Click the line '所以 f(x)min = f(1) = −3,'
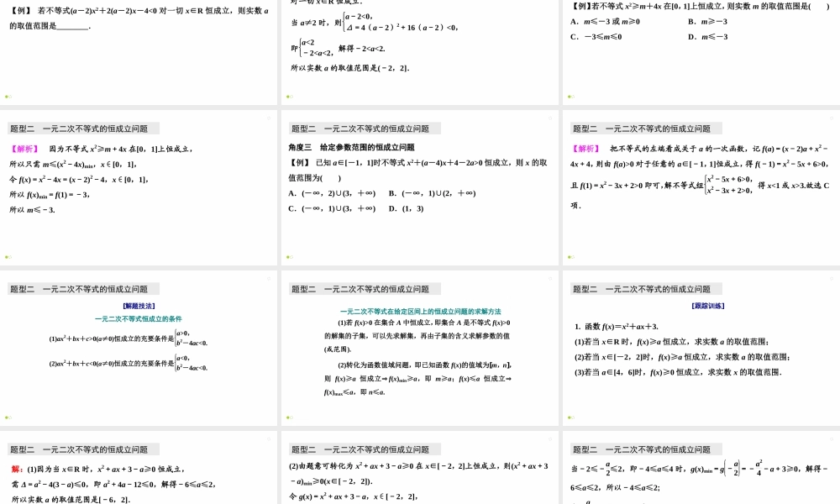Image resolution: width=840 pixels, height=504 pixels. (50, 194)
